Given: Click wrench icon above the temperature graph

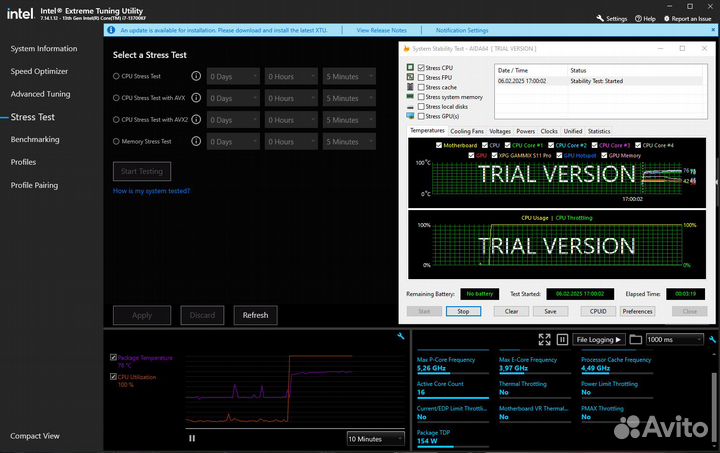Looking at the screenshot, I should [401, 337].
